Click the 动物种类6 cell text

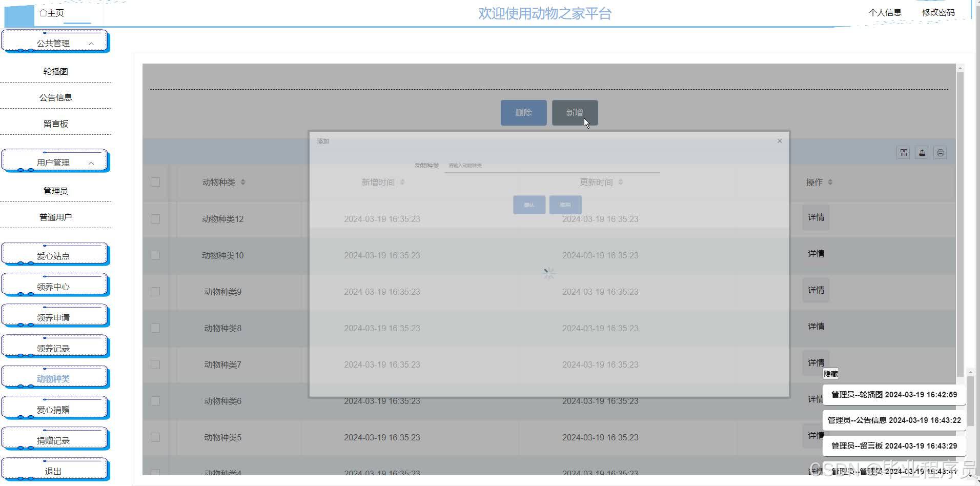tap(222, 401)
